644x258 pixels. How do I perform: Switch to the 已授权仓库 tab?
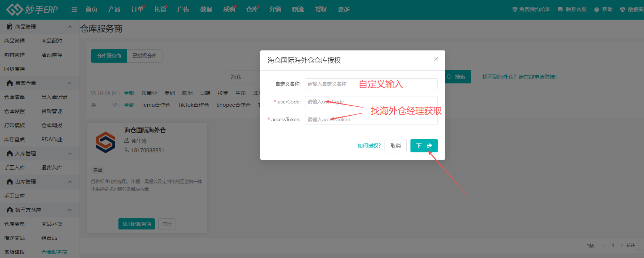point(144,56)
